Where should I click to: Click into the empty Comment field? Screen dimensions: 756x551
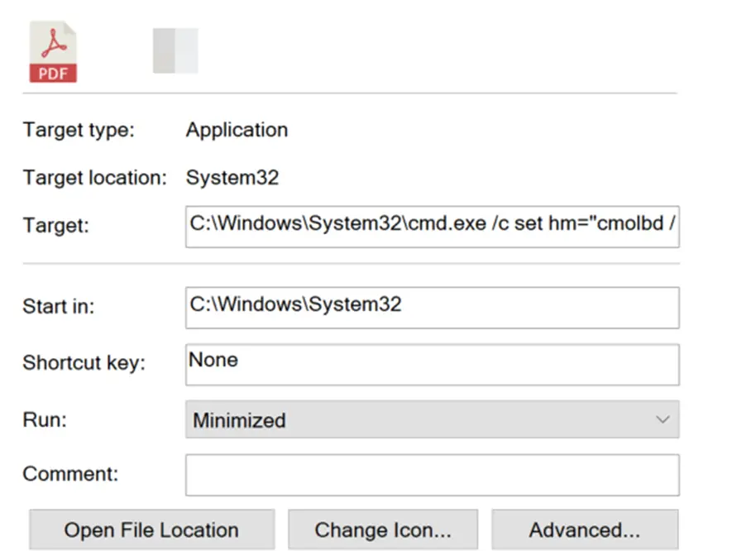(432, 475)
